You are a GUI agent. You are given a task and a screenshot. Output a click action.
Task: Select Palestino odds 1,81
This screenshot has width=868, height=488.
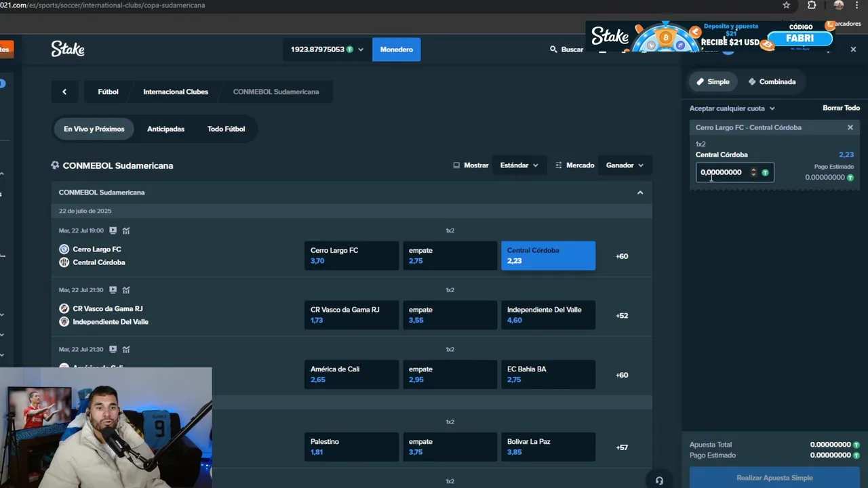[x=351, y=447]
